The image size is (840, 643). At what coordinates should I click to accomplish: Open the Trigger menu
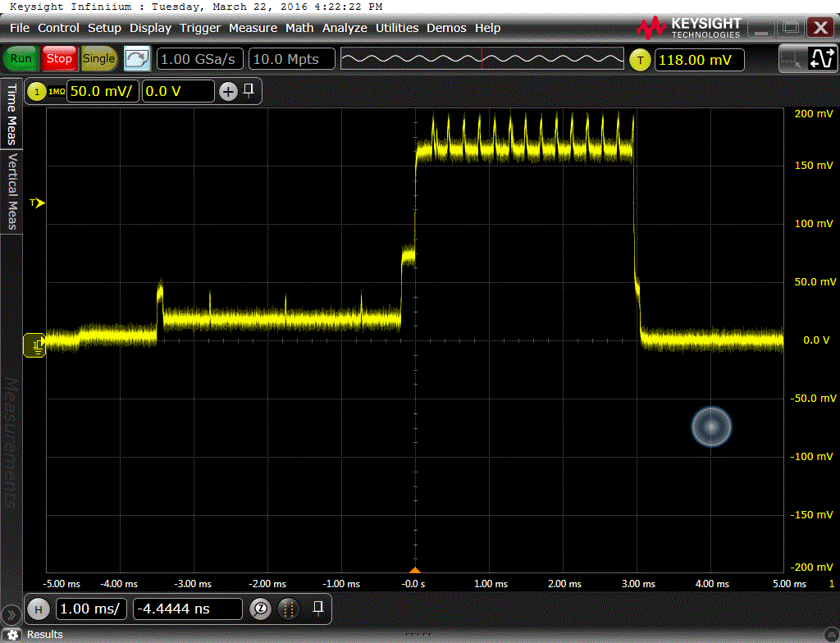[x=200, y=28]
